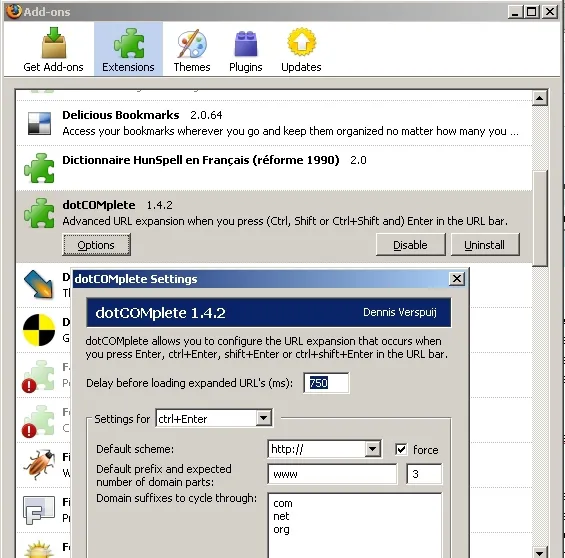Open the Settings for ctrl+Enter dropdown

point(214,418)
